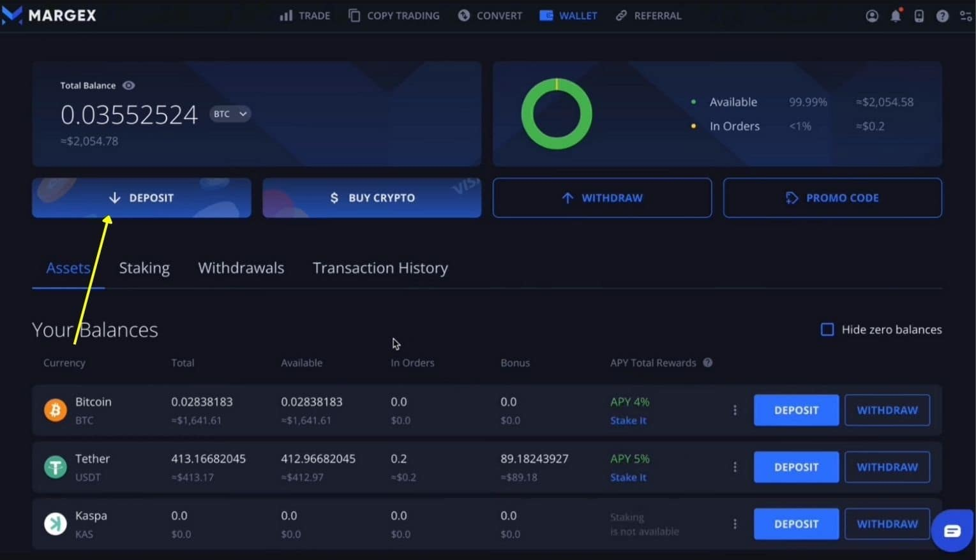976x560 pixels.
Task: Click the Promo Code button
Action: [832, 198]
